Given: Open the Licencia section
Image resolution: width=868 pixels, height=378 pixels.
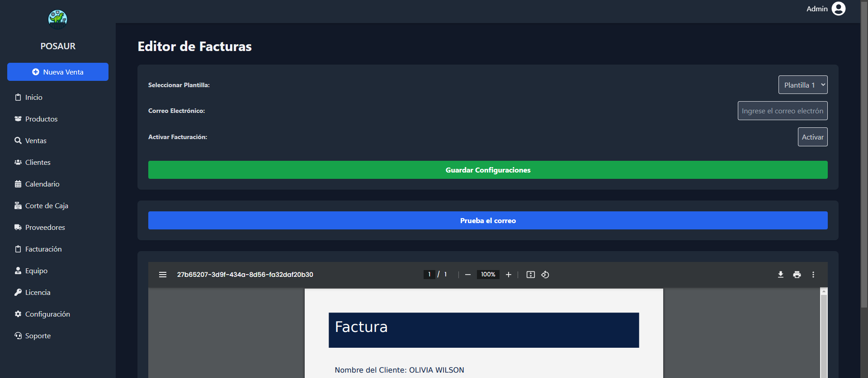Looking at the screenshot, I should 58,292.
